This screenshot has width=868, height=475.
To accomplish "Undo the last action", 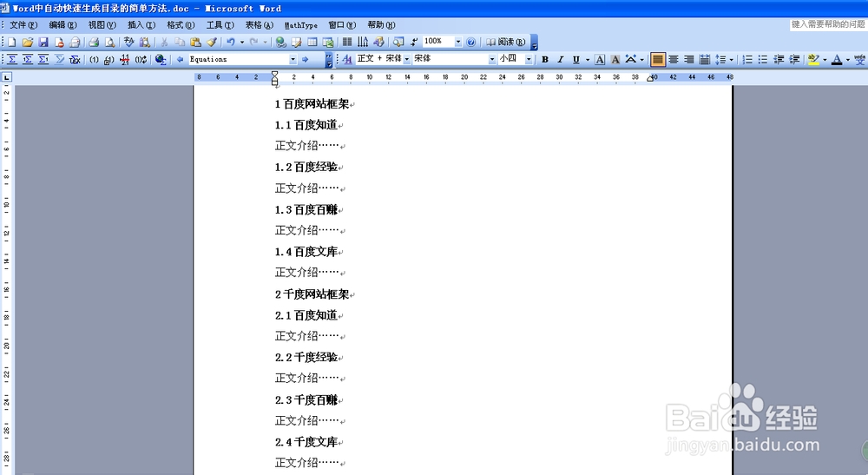I will 231,42.
